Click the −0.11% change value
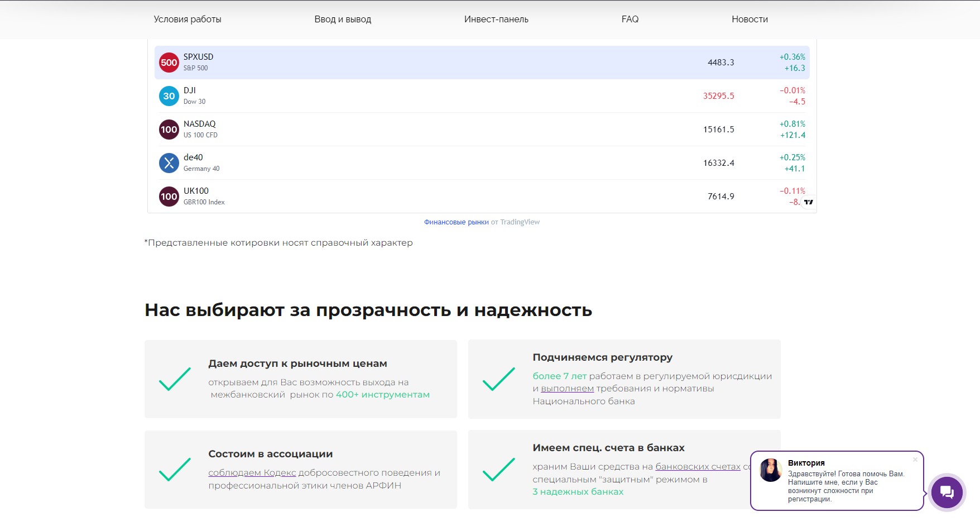980x531 pixels. 792,191
